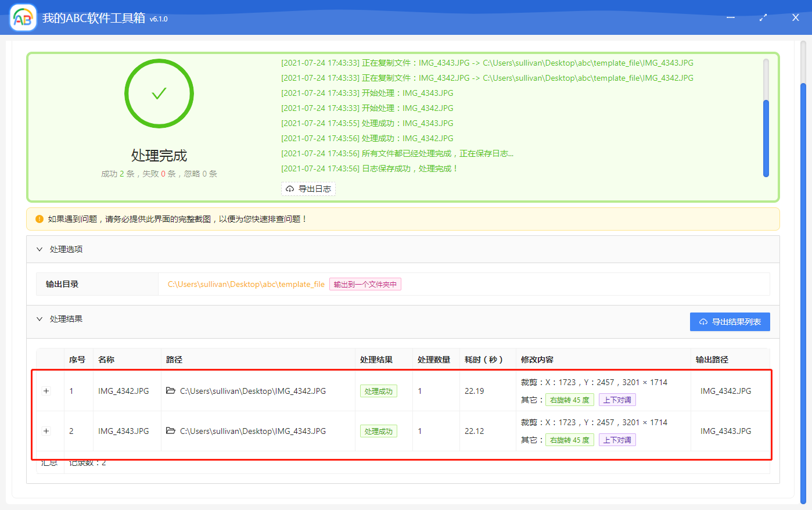Click the 右旋转 45 度 tag in row 2
This screenshot has height=510, width=812.
(x=569, y=440)
